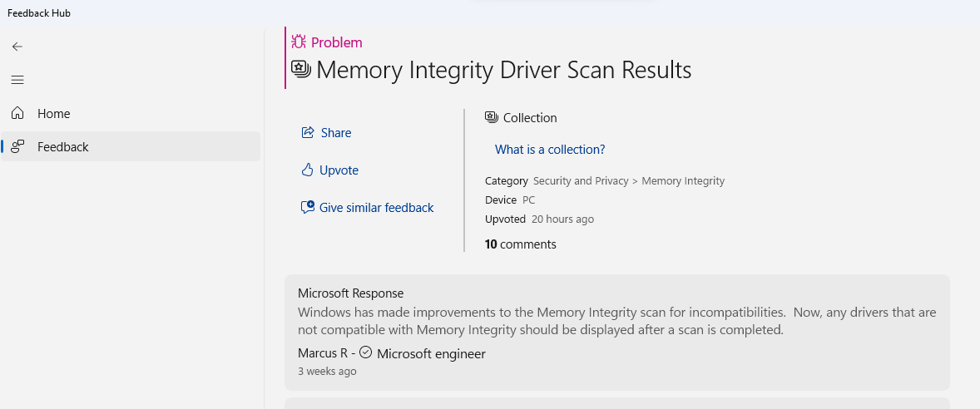The height and width of the screenshot is (409, 980).
Task: Click the '3 weeks ago' timestamp
Action: 327,371
